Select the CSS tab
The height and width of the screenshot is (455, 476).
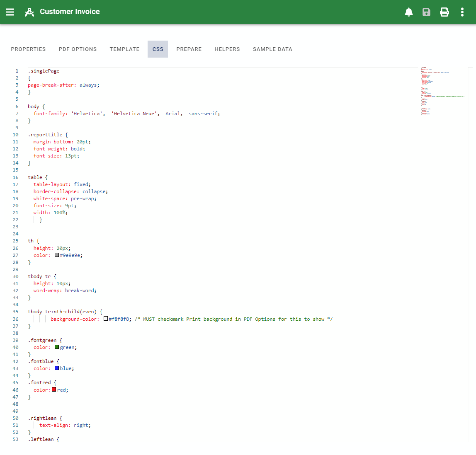coord(158,49)
